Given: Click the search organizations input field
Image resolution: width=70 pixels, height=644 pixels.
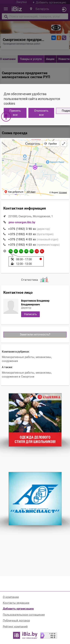Looking at the screenshot, I should click(x=35, y=17).
